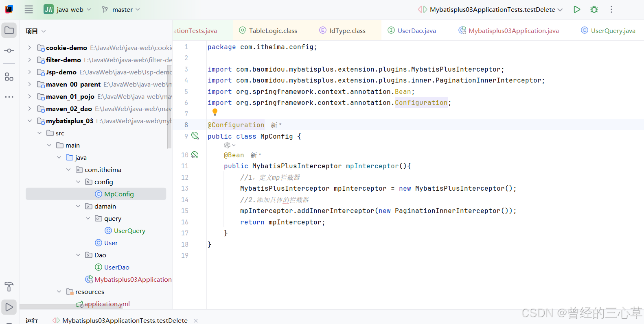Click the gutter bean icon on line 10
The image size is (644, 324).
(x=195, y=154)
